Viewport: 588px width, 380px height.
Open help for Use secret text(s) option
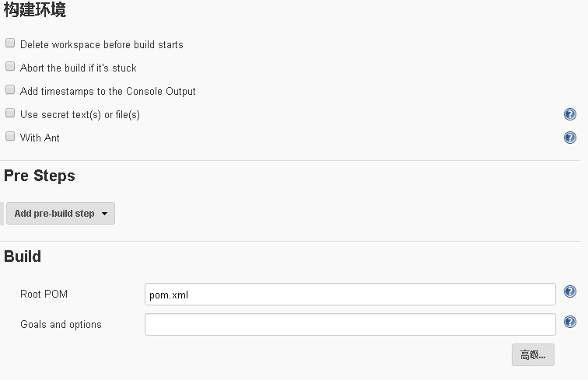pos(569,114)
